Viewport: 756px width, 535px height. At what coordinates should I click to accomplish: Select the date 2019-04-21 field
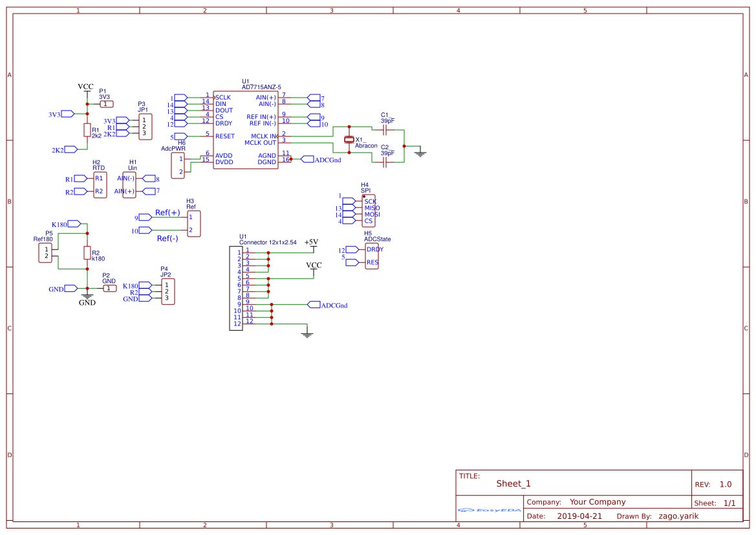pos(579,516)
